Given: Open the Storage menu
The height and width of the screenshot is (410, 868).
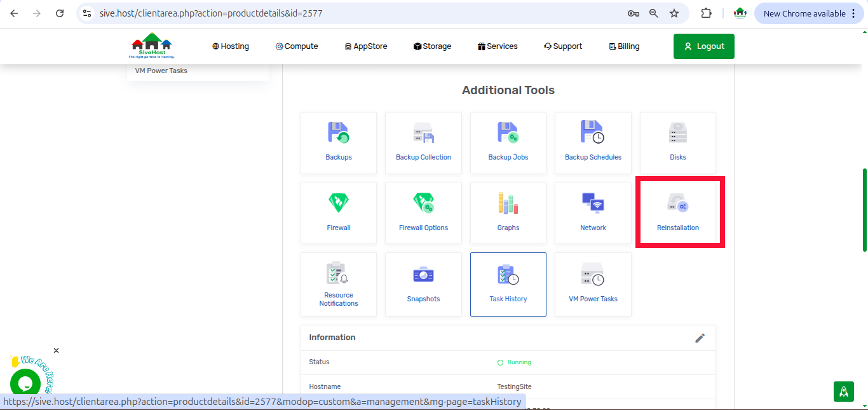Looking at the screenshot, I should 432,46.
